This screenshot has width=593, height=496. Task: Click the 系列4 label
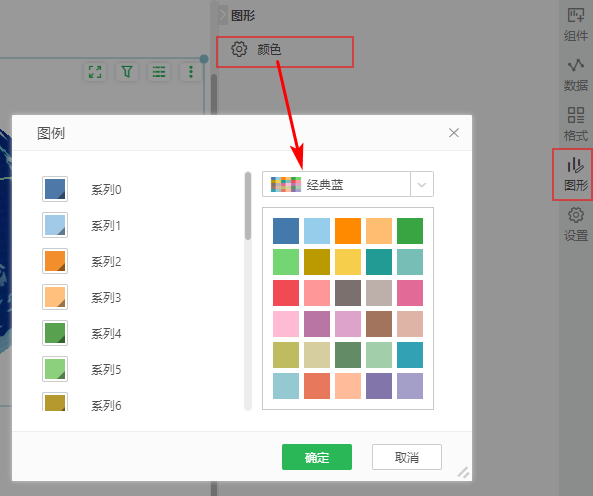pos(106,333)
